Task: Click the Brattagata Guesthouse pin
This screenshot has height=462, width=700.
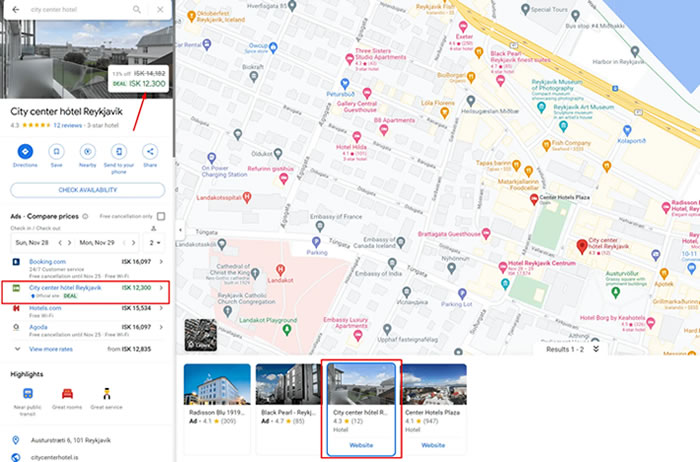Action: [486, 233]
